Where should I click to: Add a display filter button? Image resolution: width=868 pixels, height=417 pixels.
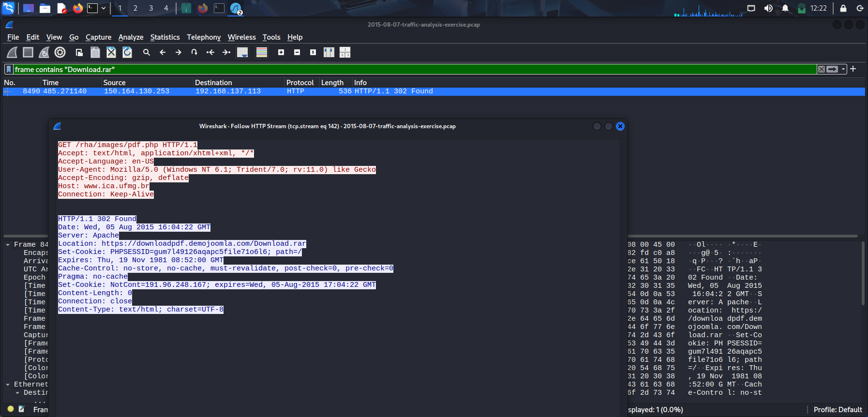click(x=853, y=69)
